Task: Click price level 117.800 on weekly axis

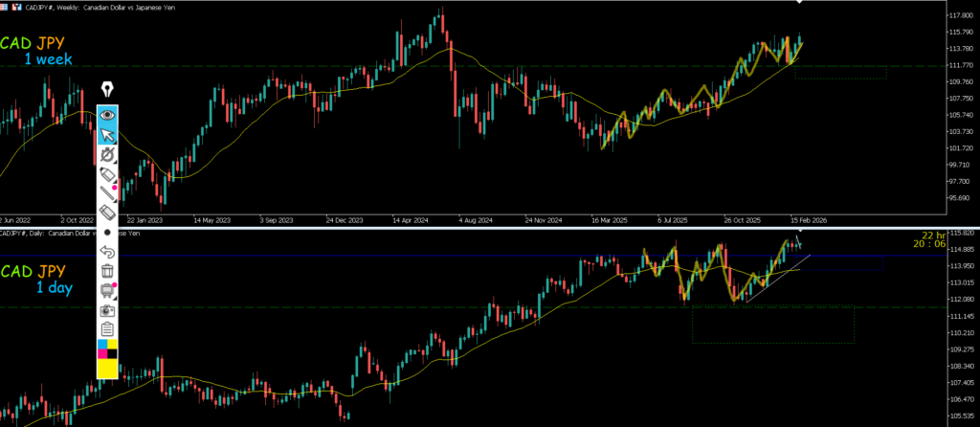Action: click(963, 15)
